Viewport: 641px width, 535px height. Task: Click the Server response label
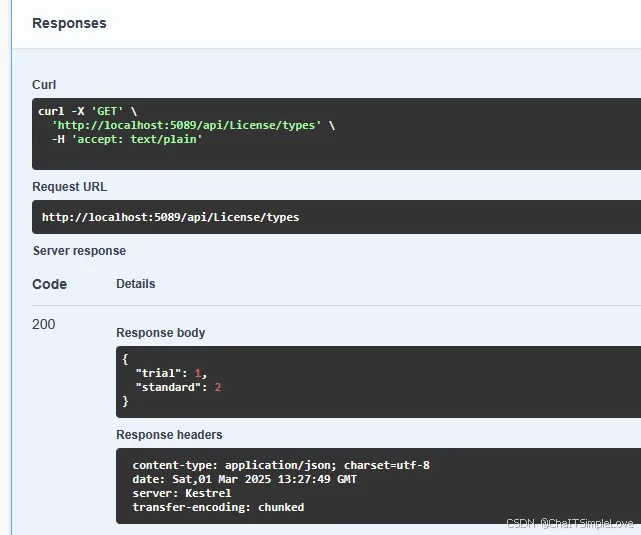click(x=79, y=251)
